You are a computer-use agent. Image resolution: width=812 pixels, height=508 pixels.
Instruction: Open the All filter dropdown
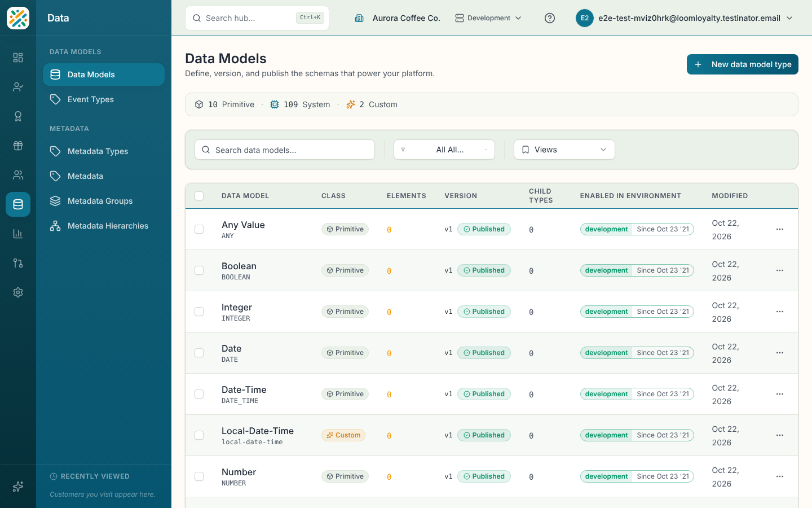point(444,150)
